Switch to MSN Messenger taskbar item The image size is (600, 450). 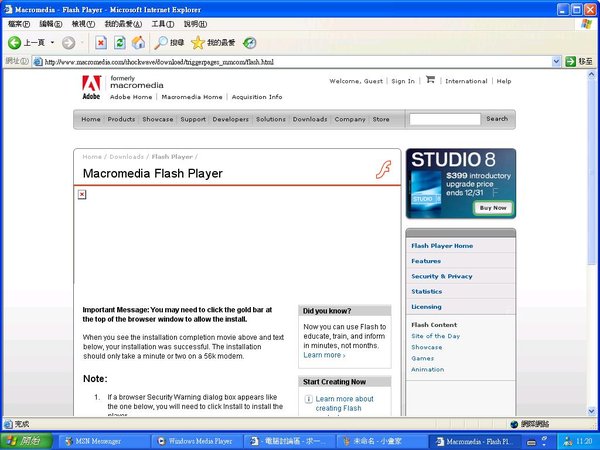pyautogui.click(x=104, y=441)
